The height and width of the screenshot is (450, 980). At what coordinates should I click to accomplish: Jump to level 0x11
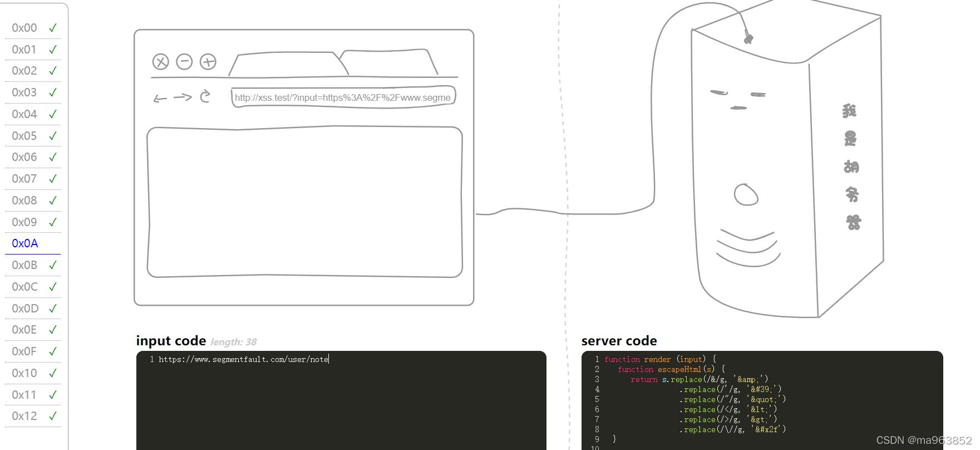click(33, 395)
